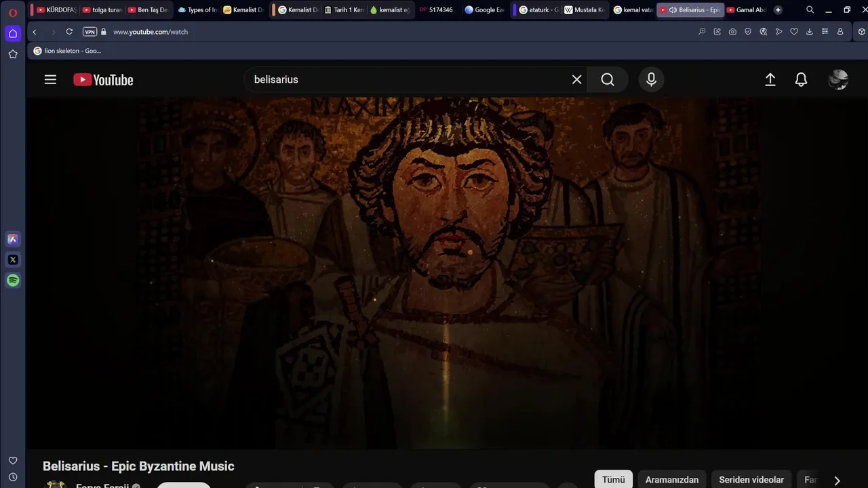The height and width of the screenshot is (488, 868).
Task: Open Opera sidebar bookmarks star
Action: tap(13, 54)
